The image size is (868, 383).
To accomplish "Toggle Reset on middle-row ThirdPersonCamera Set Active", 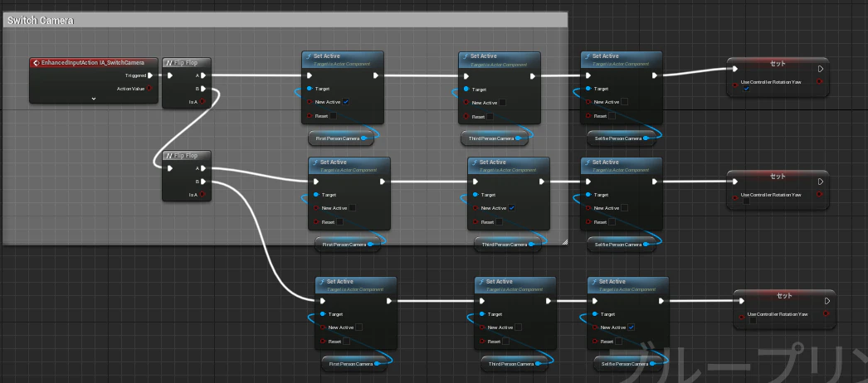I will 500,221.
